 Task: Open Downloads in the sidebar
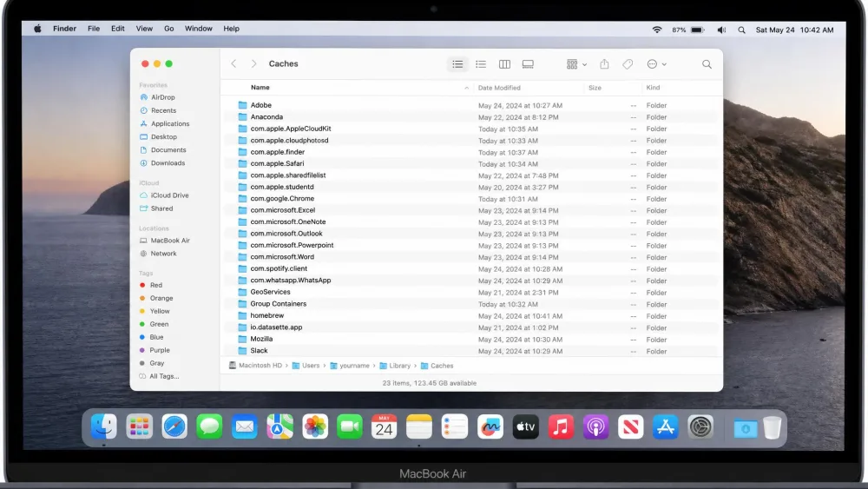tap(168, 162)
